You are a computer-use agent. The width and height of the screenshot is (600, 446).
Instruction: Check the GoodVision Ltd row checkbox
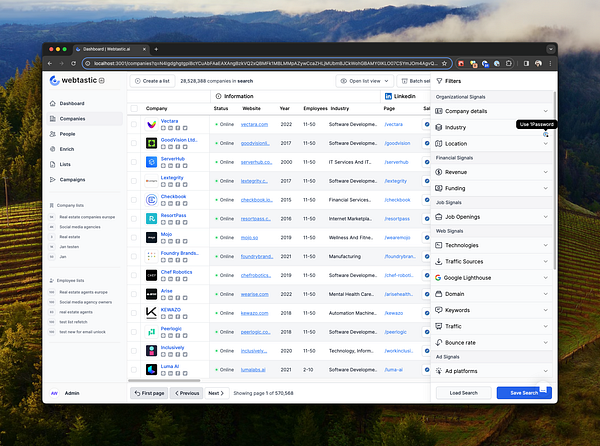pos(134,143)
